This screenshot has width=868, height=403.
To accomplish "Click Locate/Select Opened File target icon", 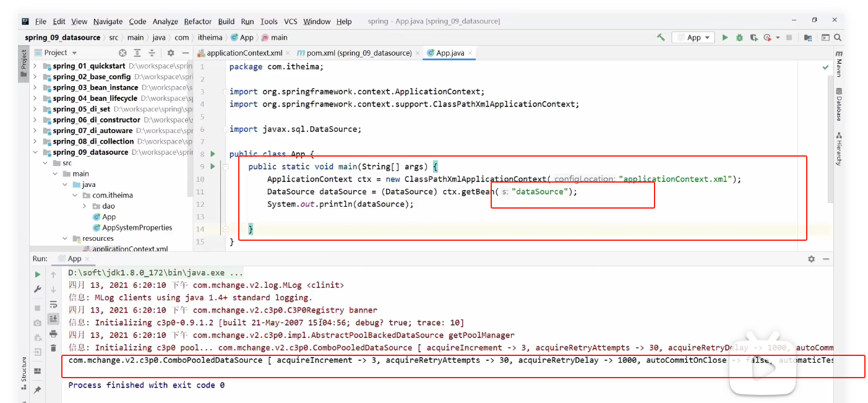I will tap(122, 53).
